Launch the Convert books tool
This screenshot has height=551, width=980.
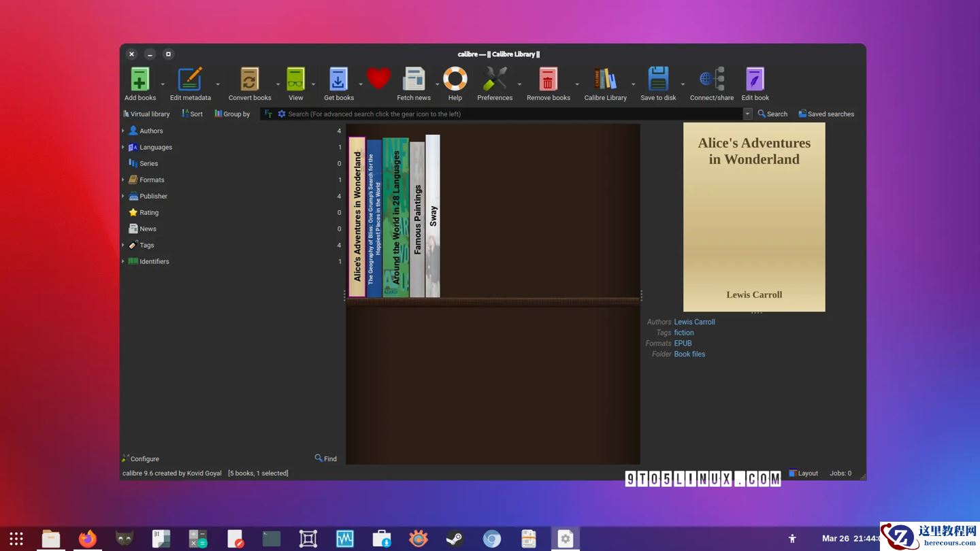pos(250,80)
